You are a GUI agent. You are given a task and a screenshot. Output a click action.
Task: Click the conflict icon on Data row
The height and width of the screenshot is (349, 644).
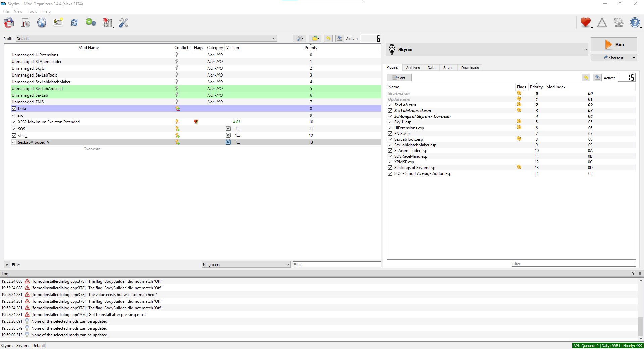click(x=178, y=108)
